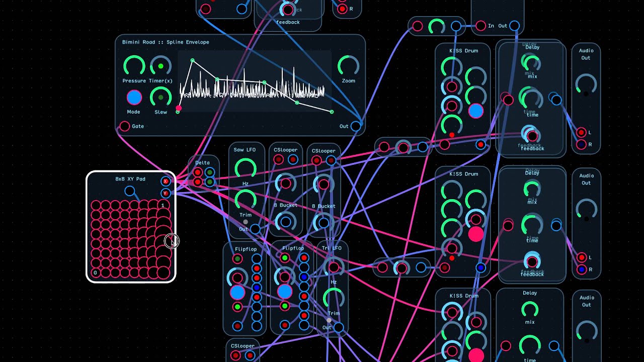This screenshot has height=362, width=644.
Task: Click the Tri LFO Hz knob
Action: point(334,268)
